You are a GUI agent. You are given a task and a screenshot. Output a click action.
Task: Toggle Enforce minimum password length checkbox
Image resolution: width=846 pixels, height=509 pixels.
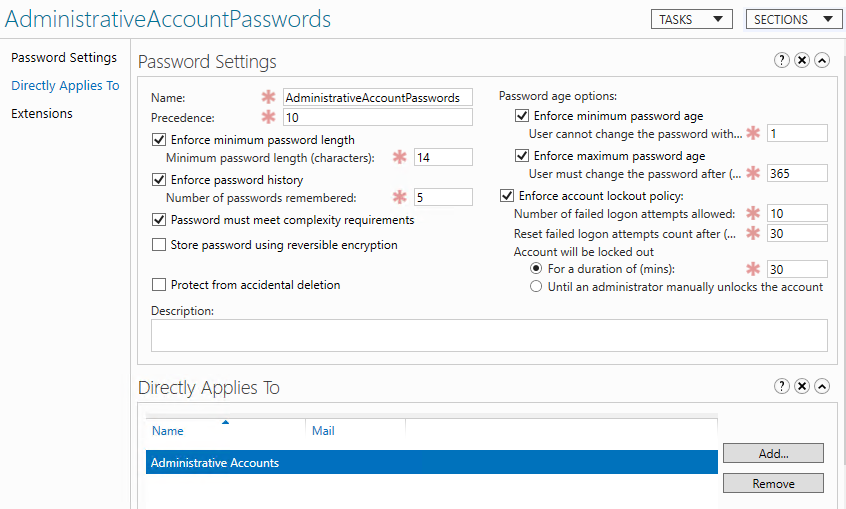[x=159, y=140]
